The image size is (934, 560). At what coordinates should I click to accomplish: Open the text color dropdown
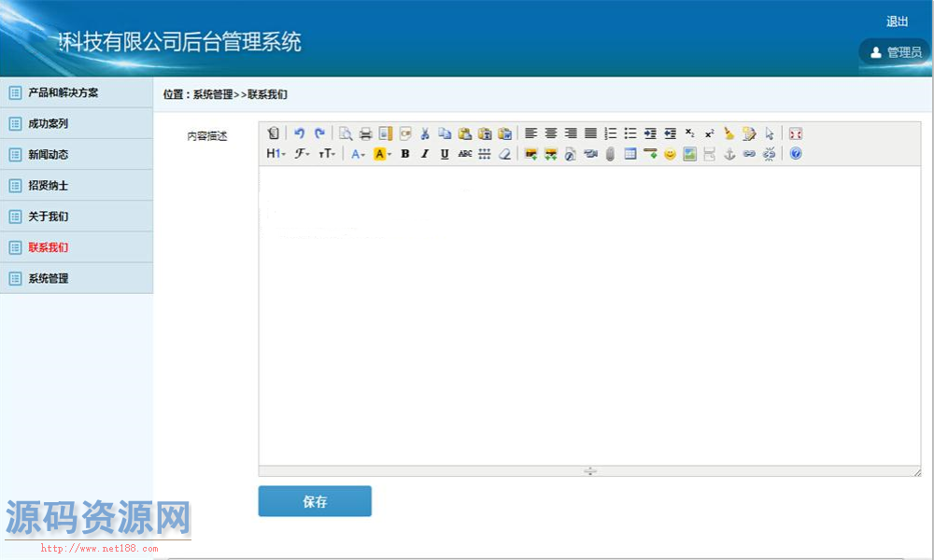[358, 154]
